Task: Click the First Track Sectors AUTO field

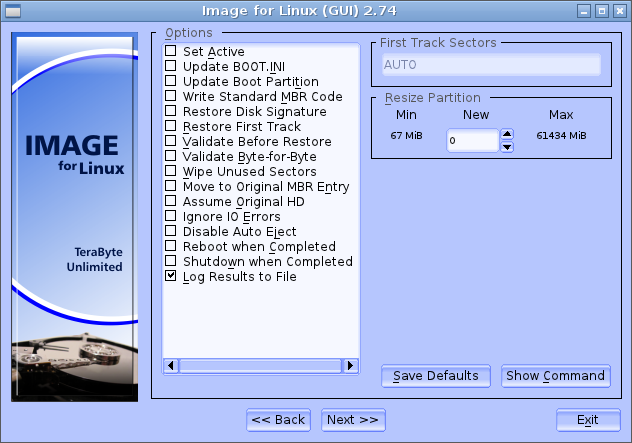Action: point(491,64)
